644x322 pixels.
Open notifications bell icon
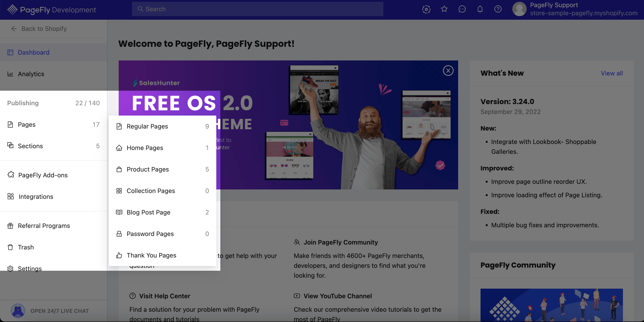click(480, 9)
